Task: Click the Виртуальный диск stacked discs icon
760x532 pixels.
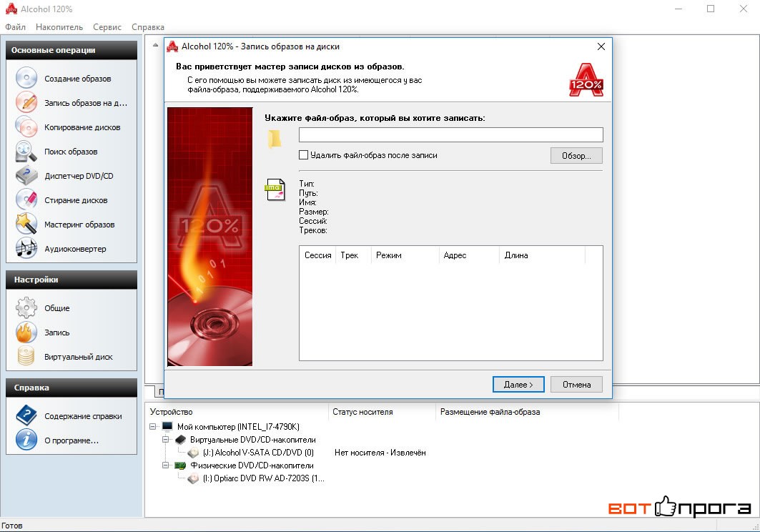Action: 26,356
